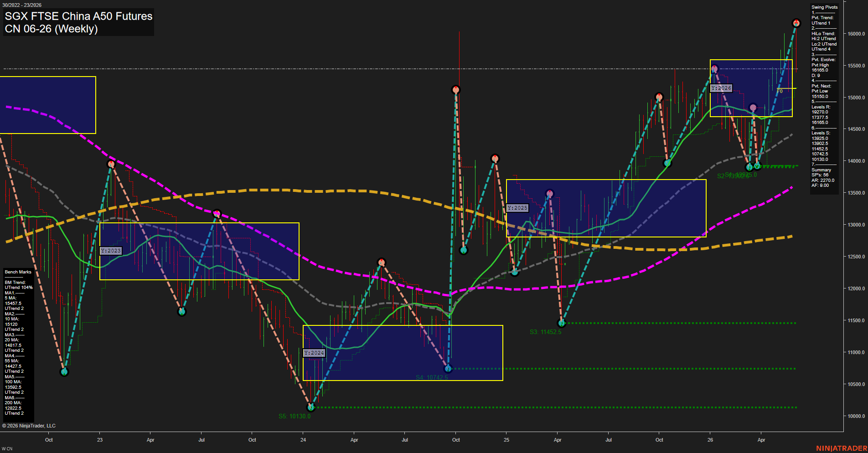868x453 pixels.
Task: Click the pivot low marker starting S4 dotted line
Action: (448, 368)
